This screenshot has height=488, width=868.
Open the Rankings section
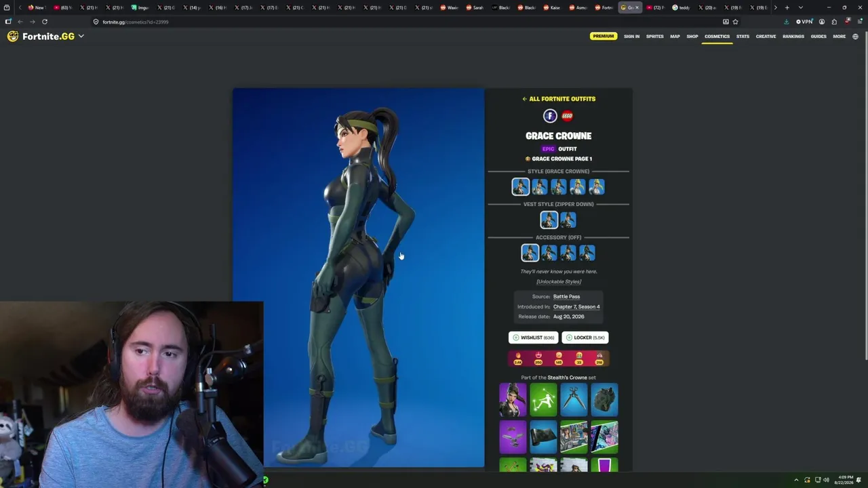(793, 37)
